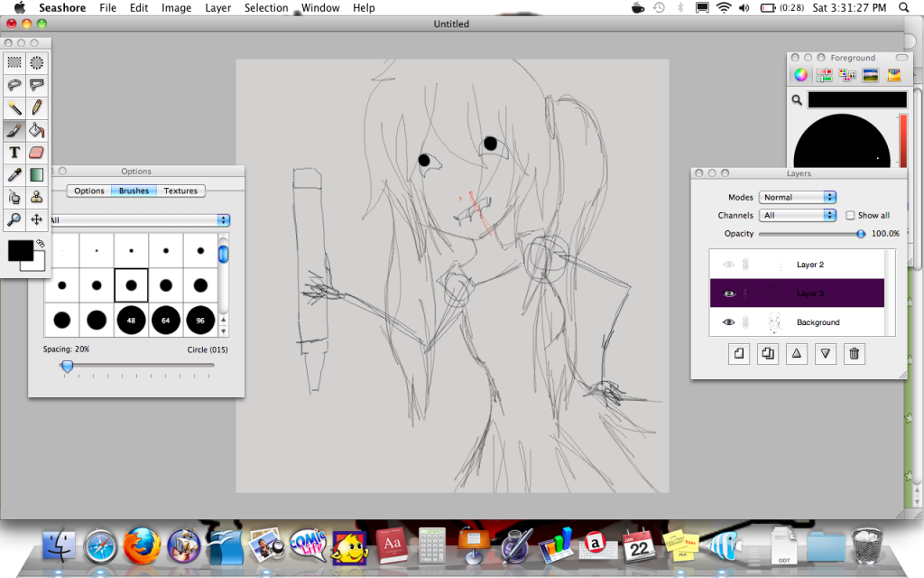Delete the selected layer using the trash button
The height and width of the screenshot is (578, 924).
click(x=854, y=353)
